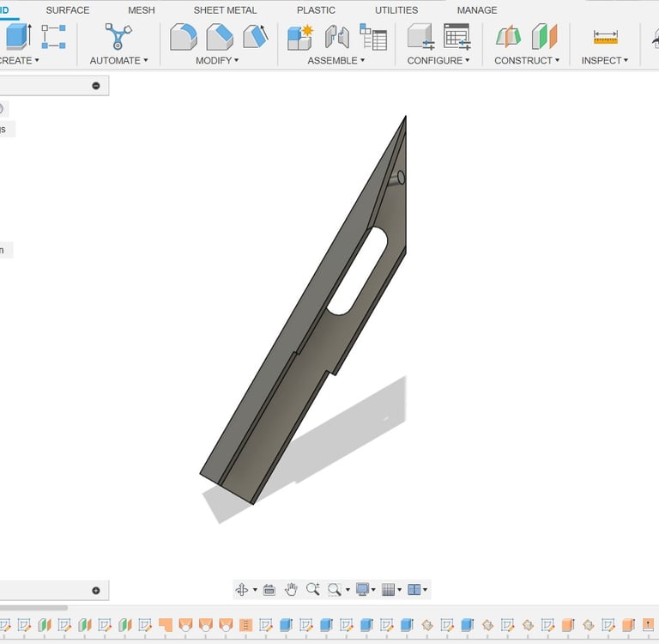Click the Orbit navigation tool
This screenshot has width=659, height=644.
tap(242, 589)
